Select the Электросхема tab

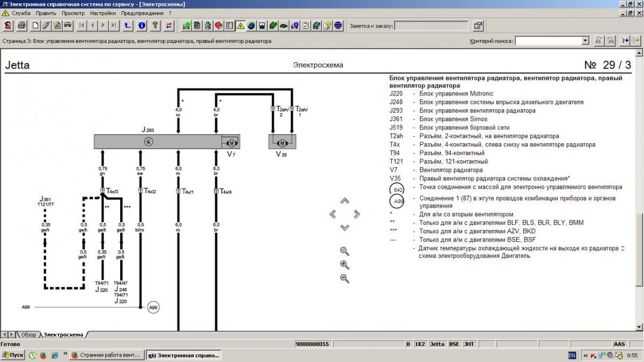point(63,335)
